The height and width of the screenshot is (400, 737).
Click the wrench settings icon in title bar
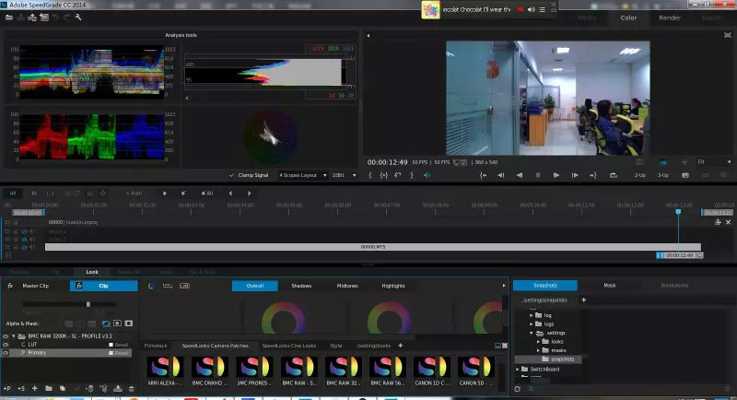(x=78, y=17)
